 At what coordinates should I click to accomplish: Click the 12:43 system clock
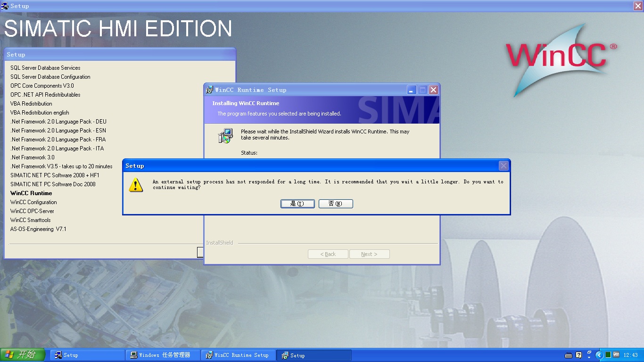630,355
